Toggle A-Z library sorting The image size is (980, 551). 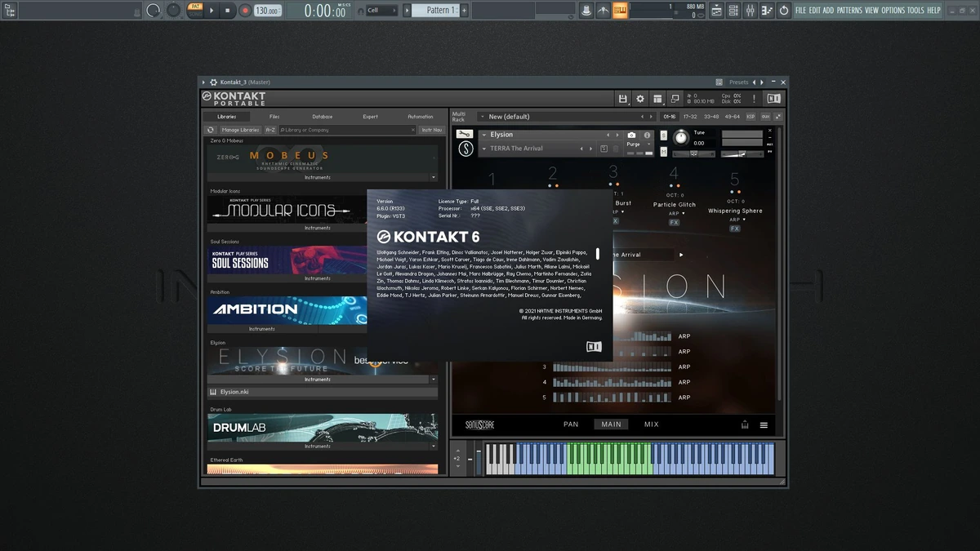pyautogui.click(x=270, y=130)
